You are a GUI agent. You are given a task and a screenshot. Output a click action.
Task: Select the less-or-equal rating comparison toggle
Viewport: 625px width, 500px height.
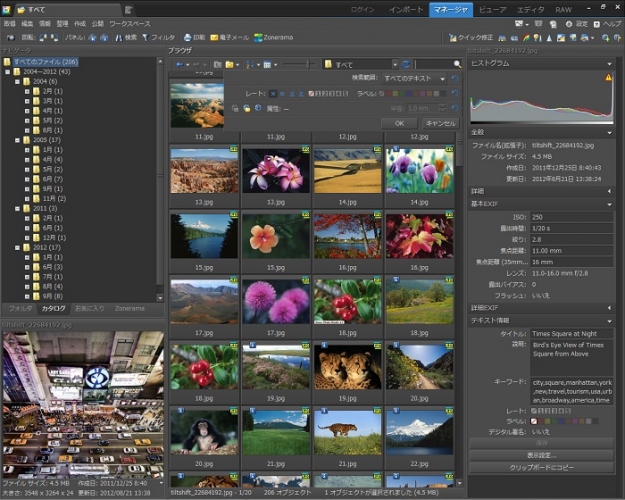(292, 94)
